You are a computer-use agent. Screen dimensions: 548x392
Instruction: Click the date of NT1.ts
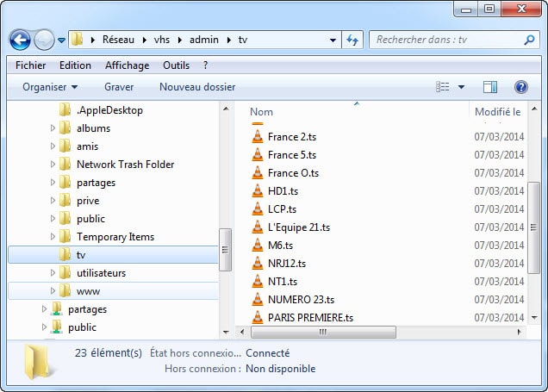pos(499,281)
